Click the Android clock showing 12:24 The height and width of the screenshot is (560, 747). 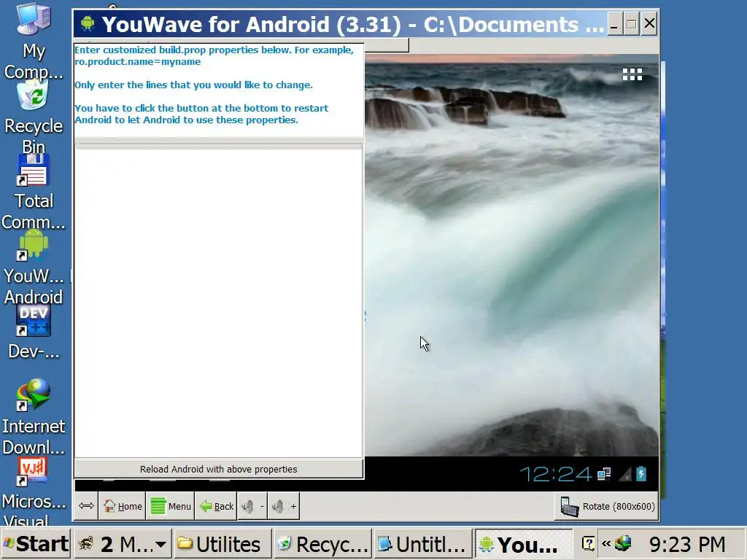click(x=555, y=474)
